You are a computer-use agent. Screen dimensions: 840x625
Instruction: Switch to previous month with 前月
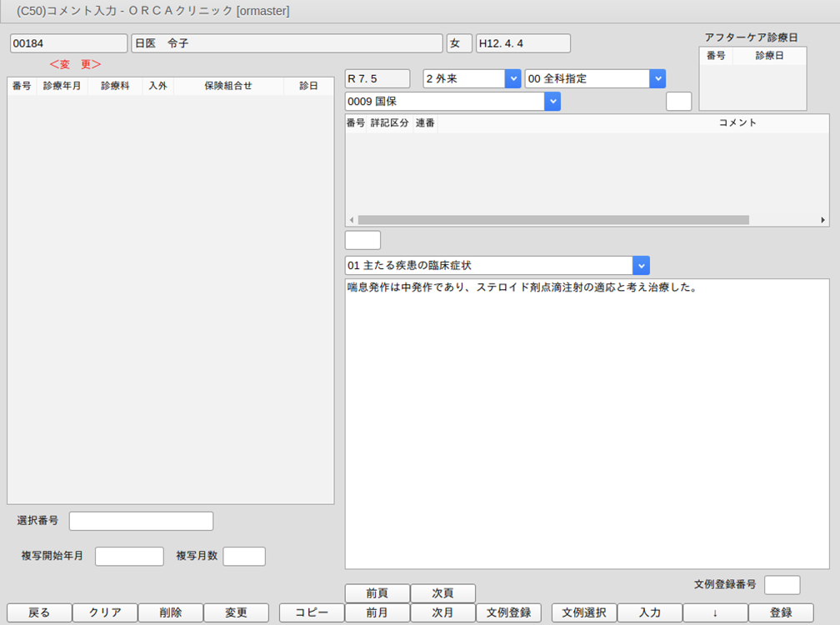click(377, 612)
